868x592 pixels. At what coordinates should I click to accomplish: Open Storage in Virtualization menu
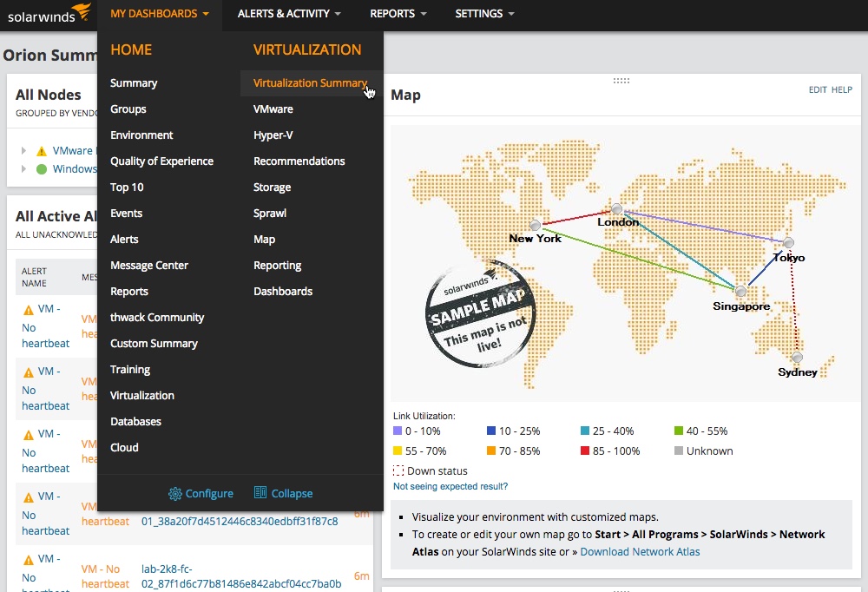tap(272, 187)
